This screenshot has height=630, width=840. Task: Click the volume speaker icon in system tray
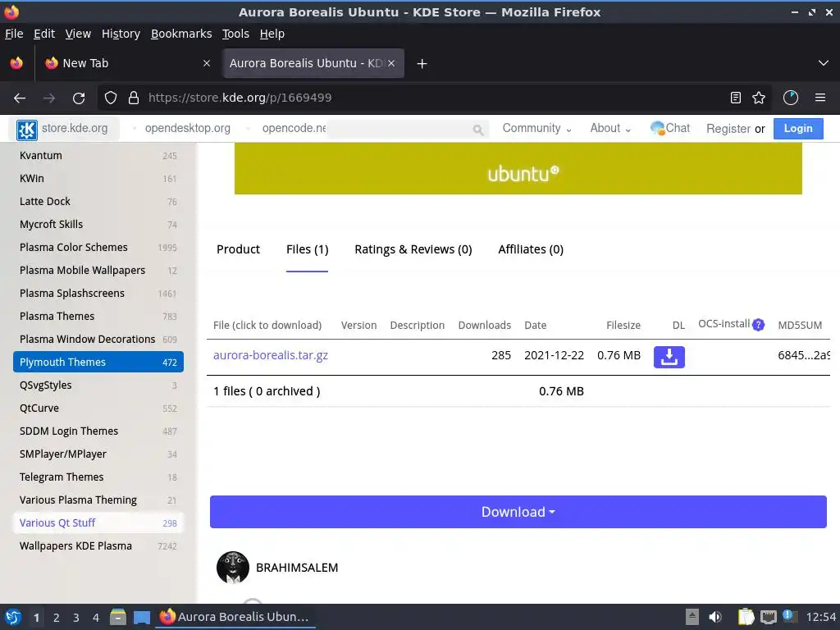coord(715,617)
